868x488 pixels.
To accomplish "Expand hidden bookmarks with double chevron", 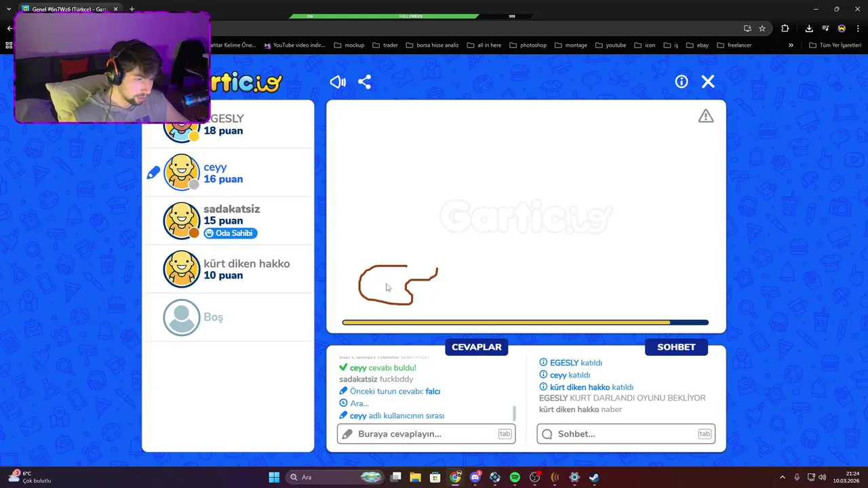I will tap(791, 45).
